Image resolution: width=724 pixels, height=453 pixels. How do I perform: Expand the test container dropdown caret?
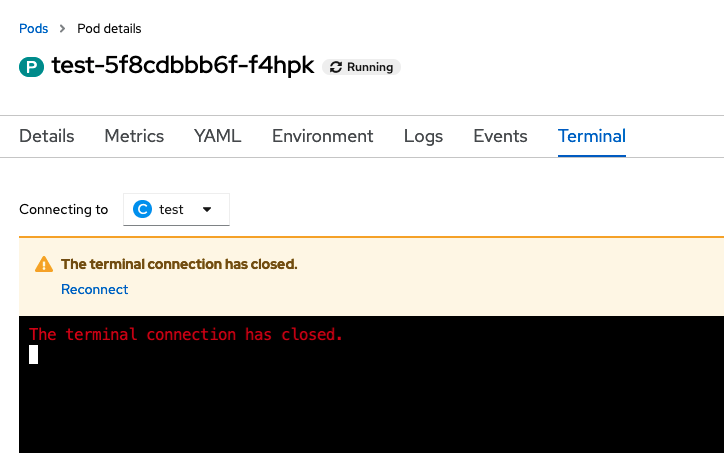pos(207,210)
